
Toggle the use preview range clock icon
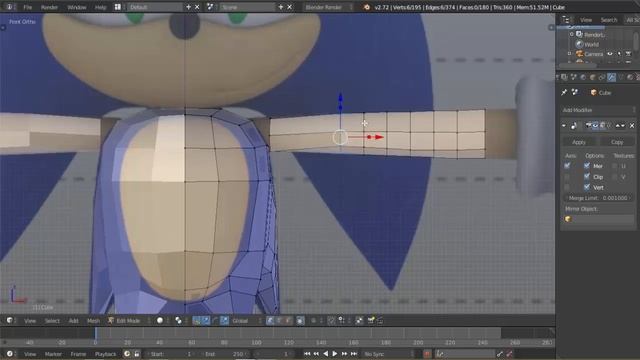(x=127, y=354)
